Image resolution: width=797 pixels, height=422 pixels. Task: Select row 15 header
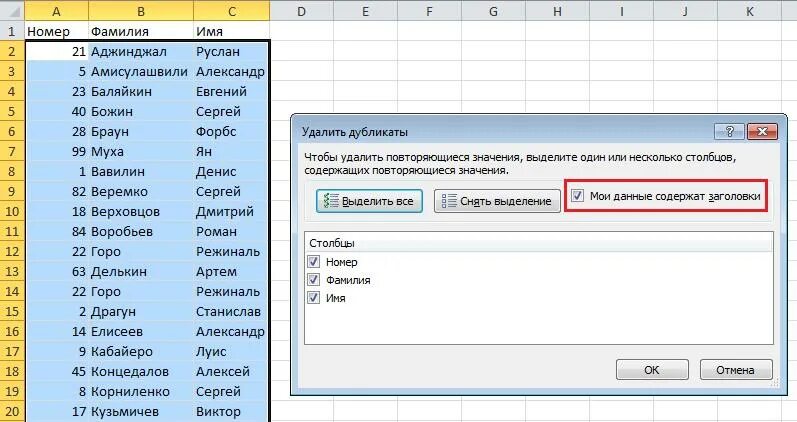12,312
